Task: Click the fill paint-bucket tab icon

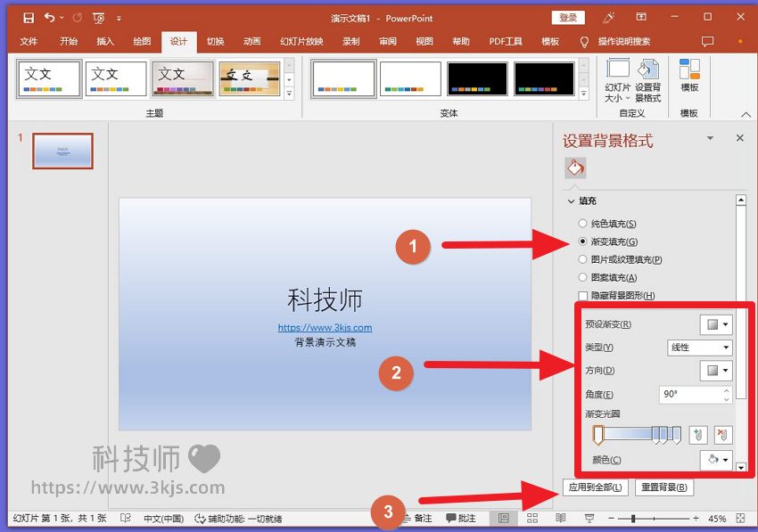Action: (575, 168)
